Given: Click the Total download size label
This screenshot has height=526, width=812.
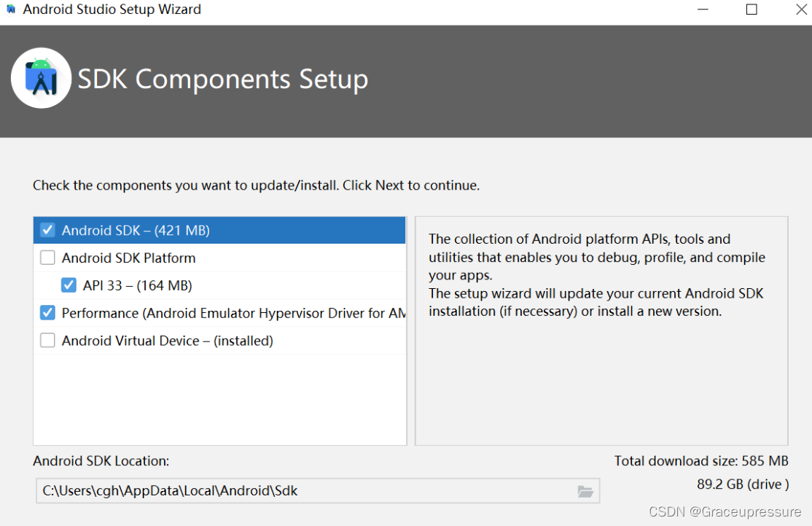Looking at the screenshot, I should point(700,460).
